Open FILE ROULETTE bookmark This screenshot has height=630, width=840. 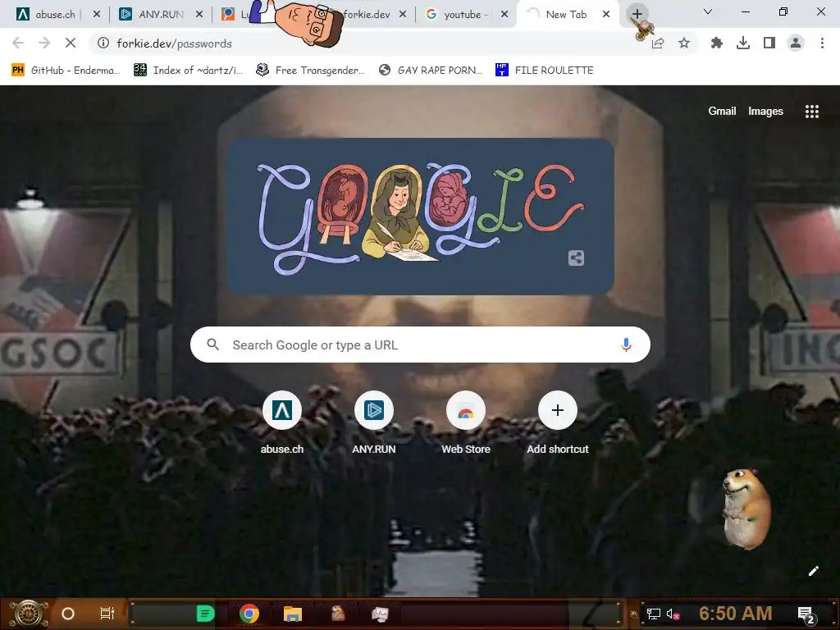[x=545, y=71]
